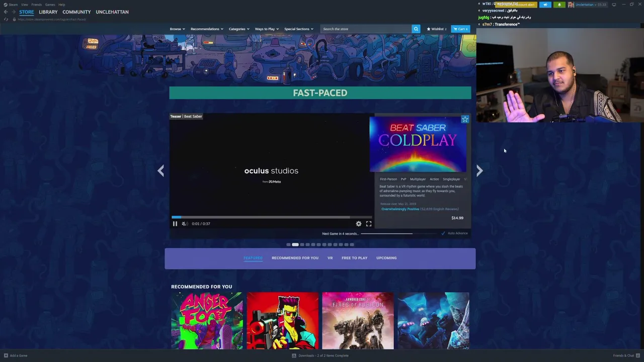
Task: Open Friends & Chat
Action: (x=626, y=355)
